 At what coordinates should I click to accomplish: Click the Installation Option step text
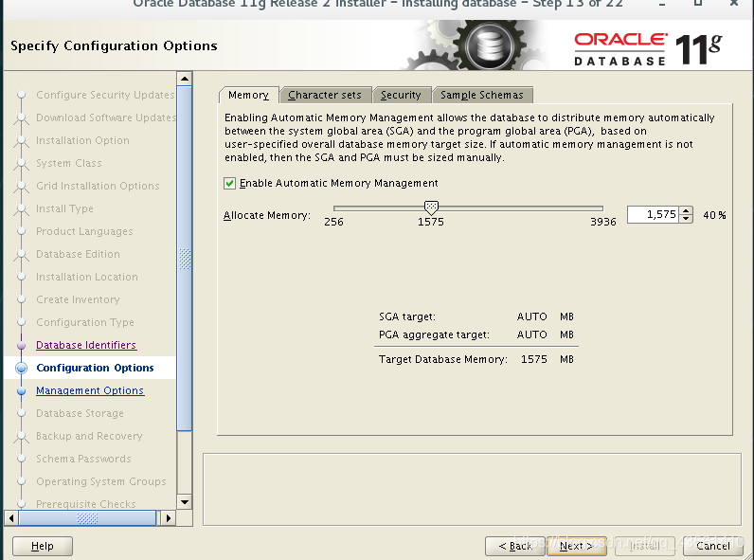click(x=82, y=140)
